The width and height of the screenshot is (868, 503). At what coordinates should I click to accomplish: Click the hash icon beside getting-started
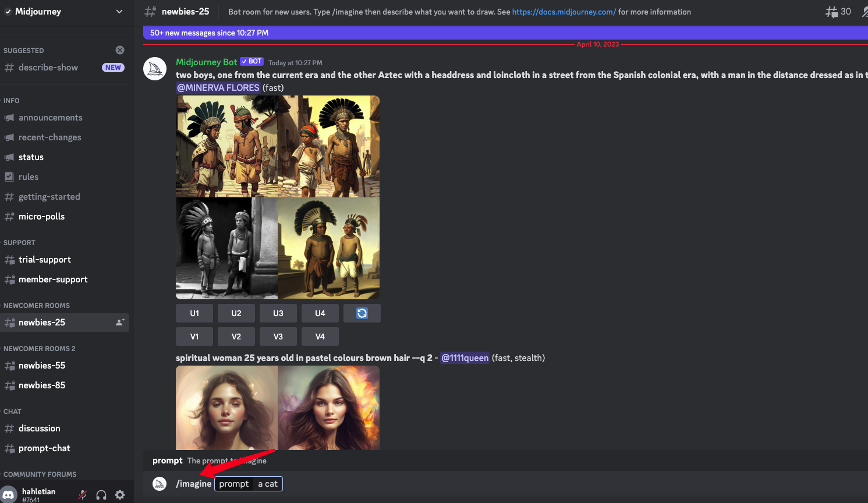9,197
